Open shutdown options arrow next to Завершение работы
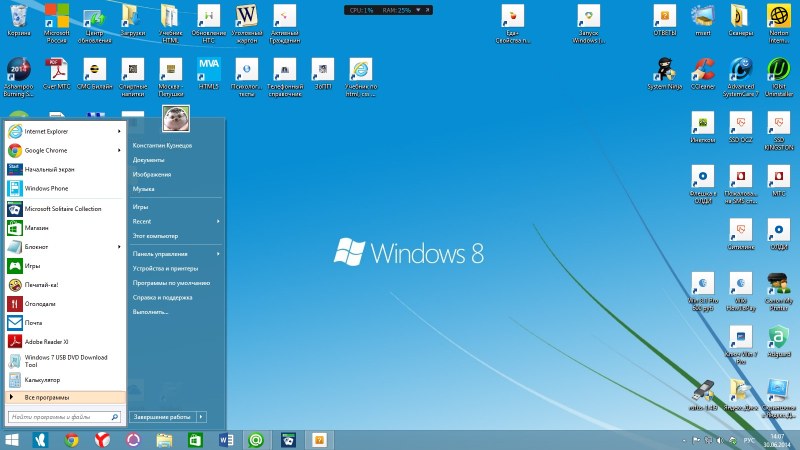This screenshot has height=450, width=800. click(x=201, y=416)
